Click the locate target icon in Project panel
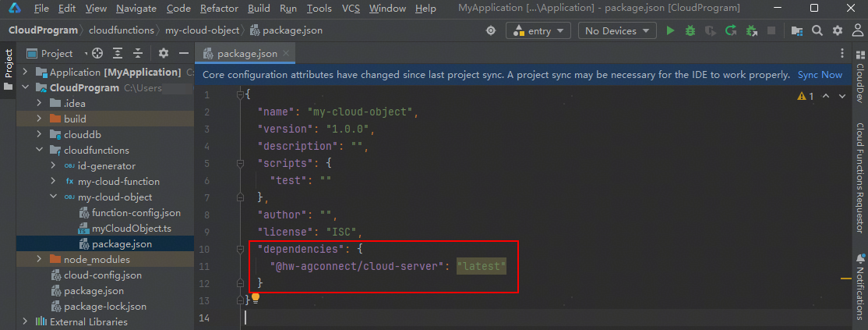This screenshot has width=868, height=330. coord(97,54)
